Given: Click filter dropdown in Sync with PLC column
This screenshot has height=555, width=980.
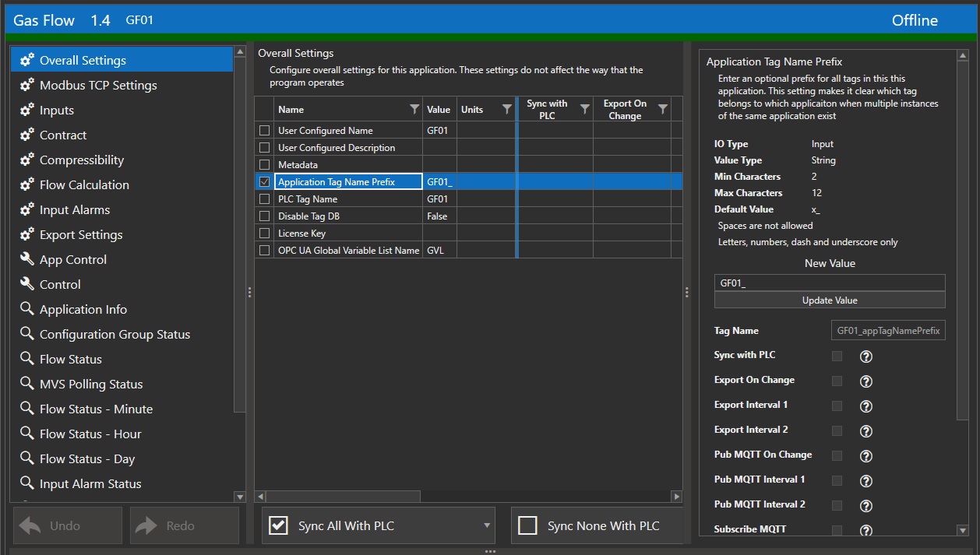Looking at the screenshot, I should 584,110.
